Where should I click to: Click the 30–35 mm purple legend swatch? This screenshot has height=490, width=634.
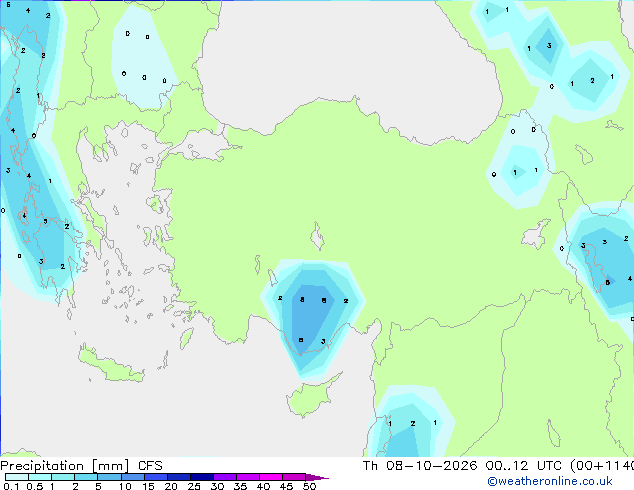point(225,477)
